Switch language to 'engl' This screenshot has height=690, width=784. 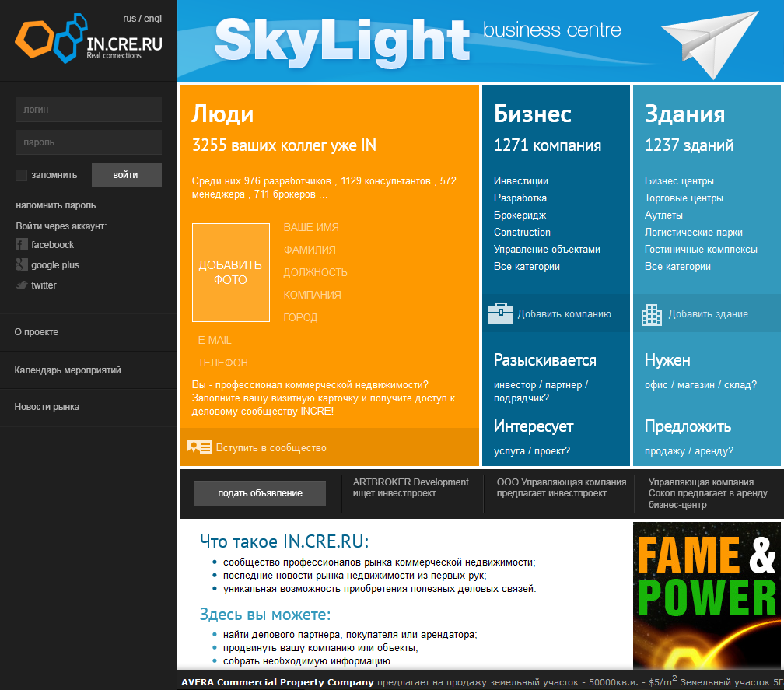coord(153,19)
